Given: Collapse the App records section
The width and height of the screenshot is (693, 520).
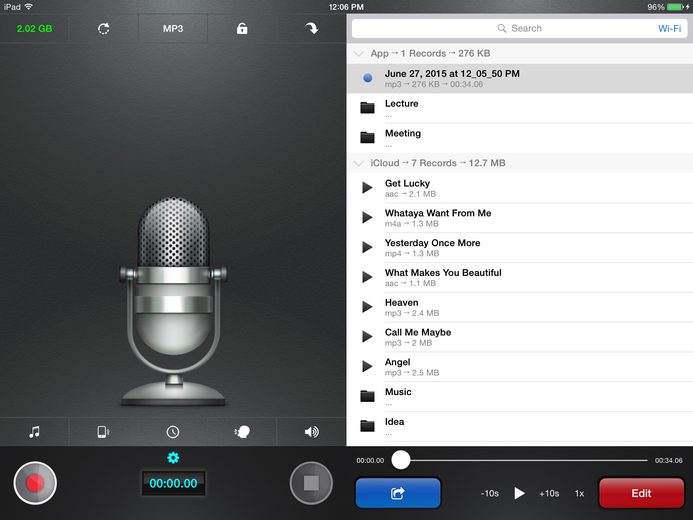Looking at the screenshot, I should click(359, 54).
